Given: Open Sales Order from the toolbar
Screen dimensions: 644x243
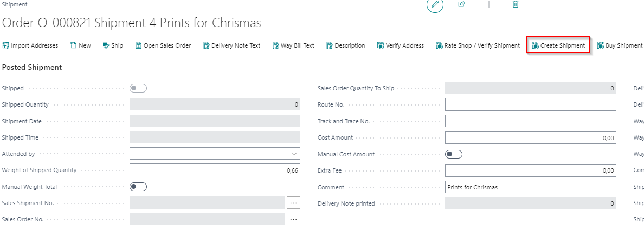Looking at the screenshot, I should (x=163, y=45).
